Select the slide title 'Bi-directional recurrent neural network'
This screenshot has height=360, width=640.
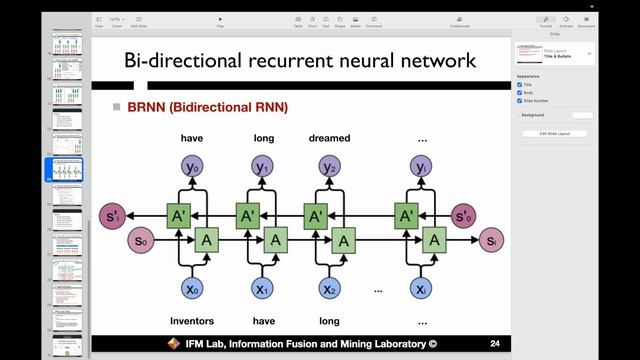(x=300, y=60)
